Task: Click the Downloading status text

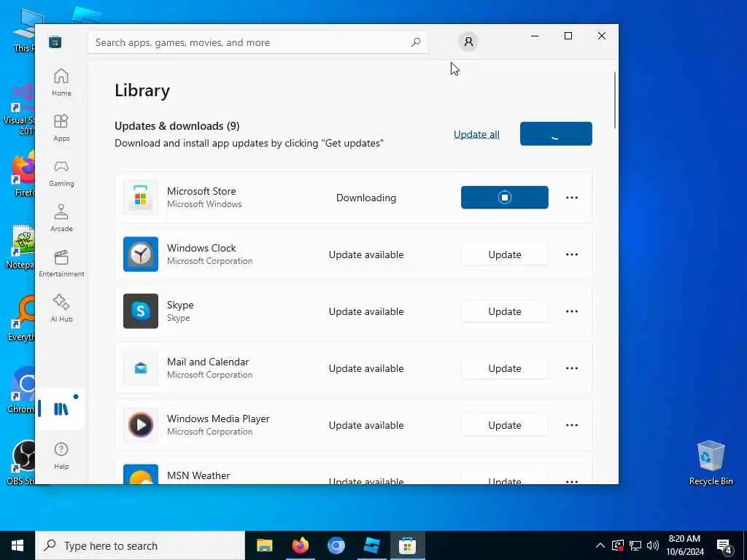Action: [366, 198]
